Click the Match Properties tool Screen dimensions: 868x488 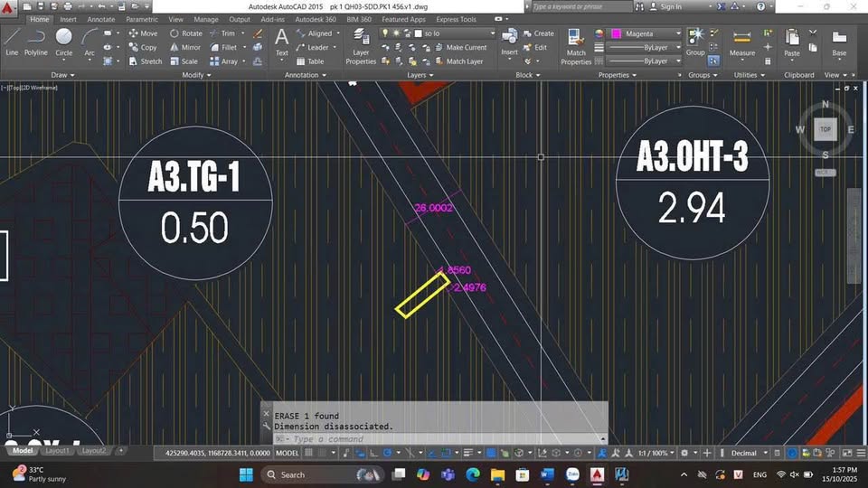click(x=576, y=45)
